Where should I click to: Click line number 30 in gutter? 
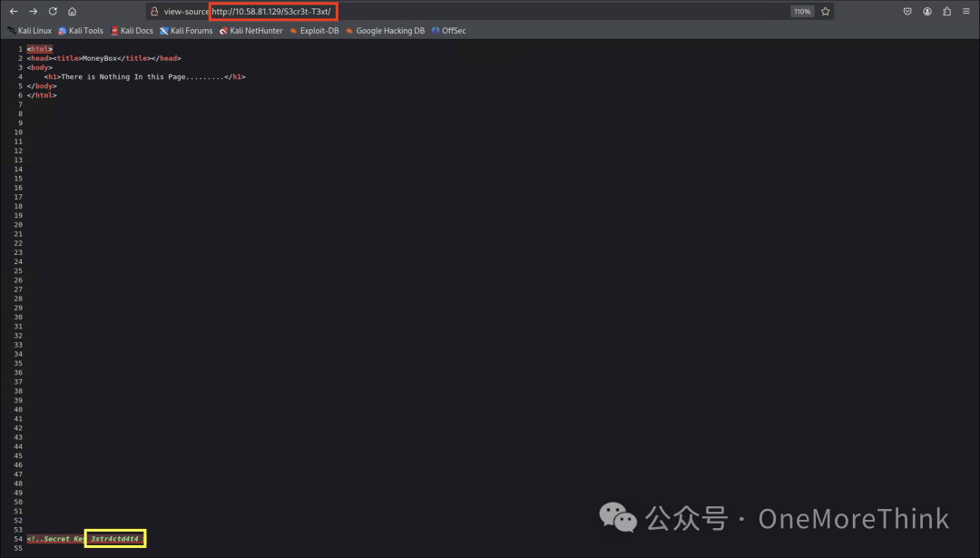[x=18, y=317]
